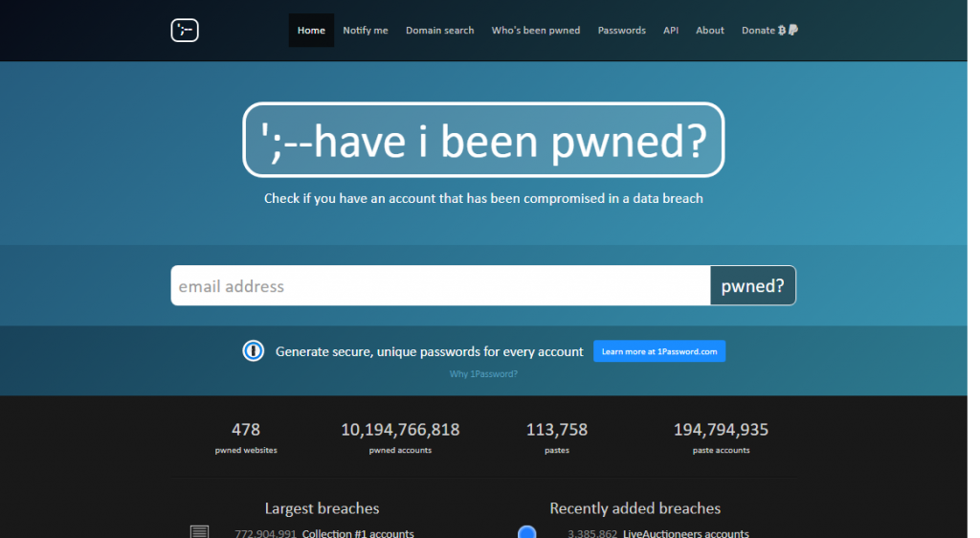Click the PayPal donate icon
980x538 pixels.
(793, 30)
